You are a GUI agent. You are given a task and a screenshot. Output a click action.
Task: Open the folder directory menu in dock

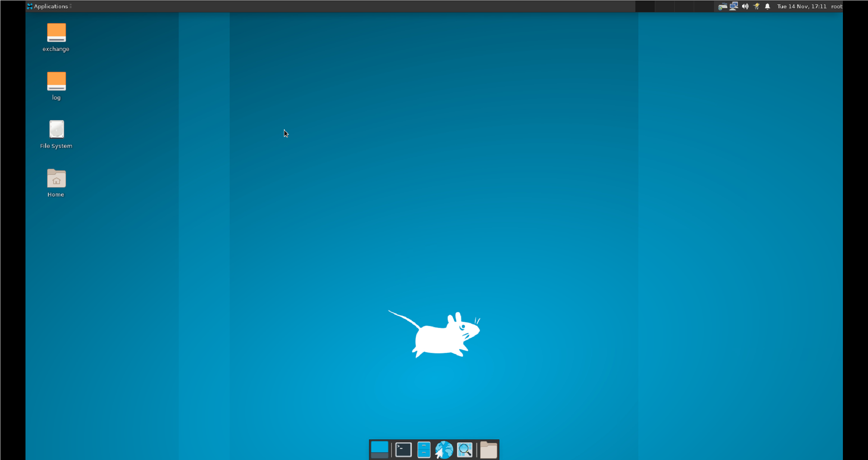(x=489, y=450)
